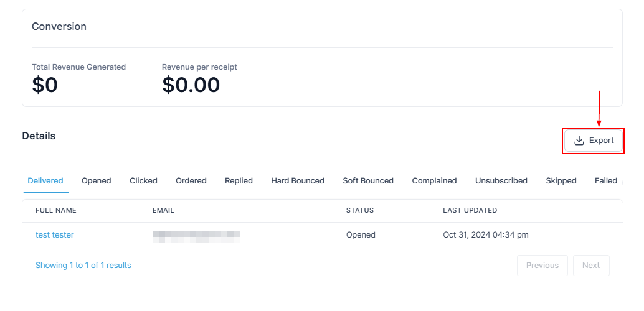Open the Opened tab
644x311 pixels.
pyautogui.click(x=96, y=181)
